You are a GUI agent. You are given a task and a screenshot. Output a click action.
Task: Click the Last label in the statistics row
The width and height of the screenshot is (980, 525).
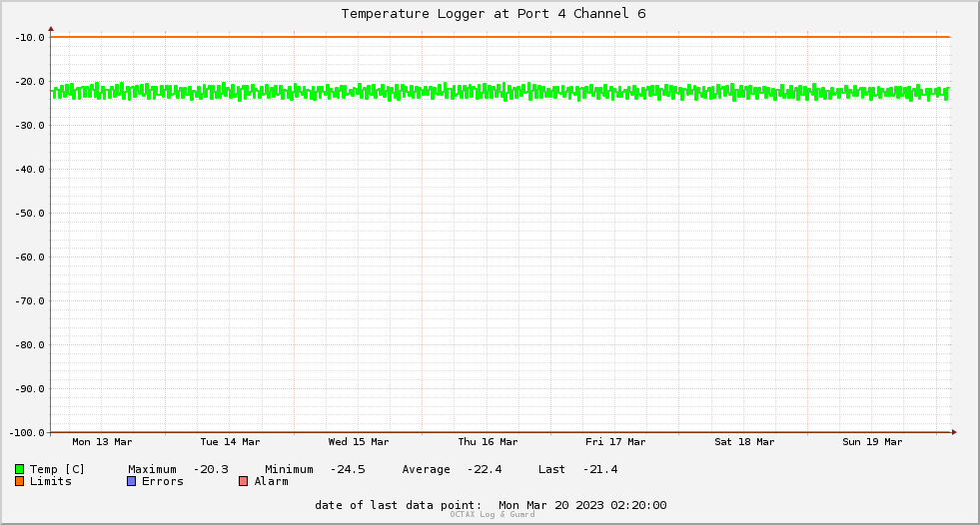[x=551, y=469]
